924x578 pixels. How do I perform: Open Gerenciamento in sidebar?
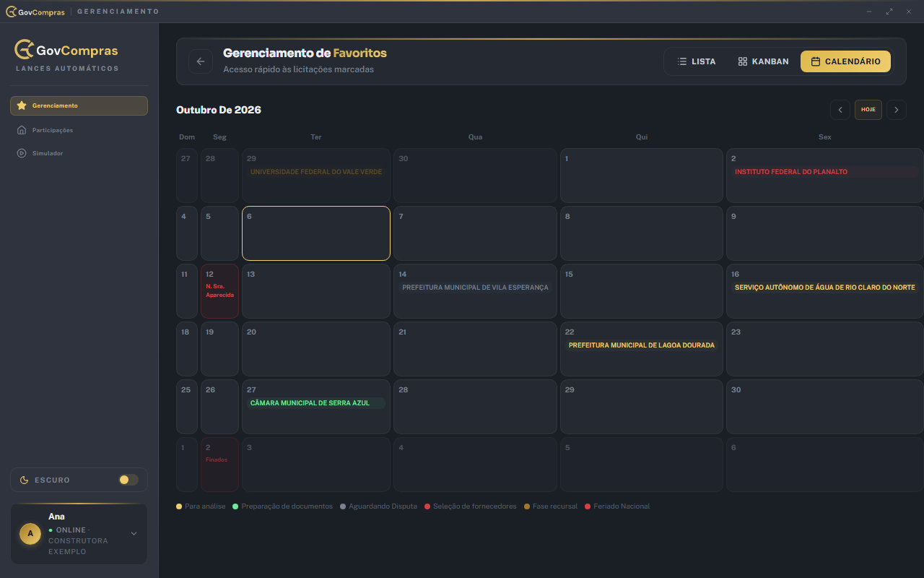[x=79, y=105]
